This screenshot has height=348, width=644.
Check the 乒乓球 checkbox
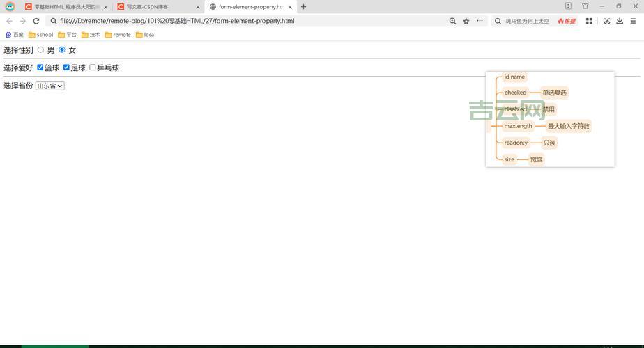click(92, 68)
